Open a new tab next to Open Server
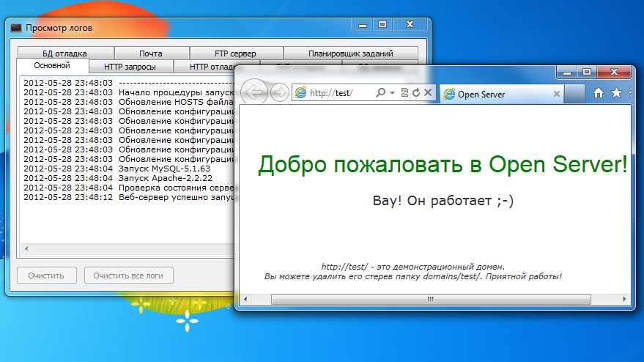Image resolution: width=644 pixels, height=362 pixels. pyautogui.click(x=575, y=94)
